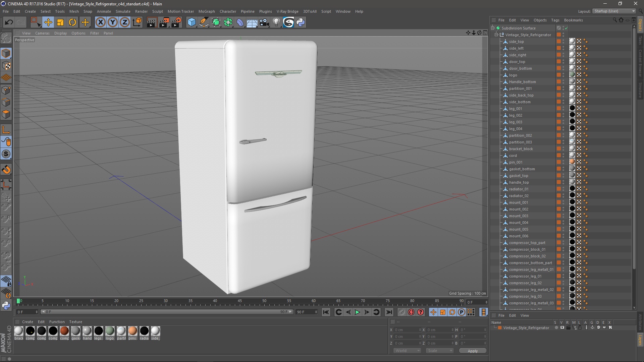The width and height of the screenshot is (644, 362).
Task: Click Make Editable icon in left toolbar
Action: pyautogui.click(x=6, y=38)
